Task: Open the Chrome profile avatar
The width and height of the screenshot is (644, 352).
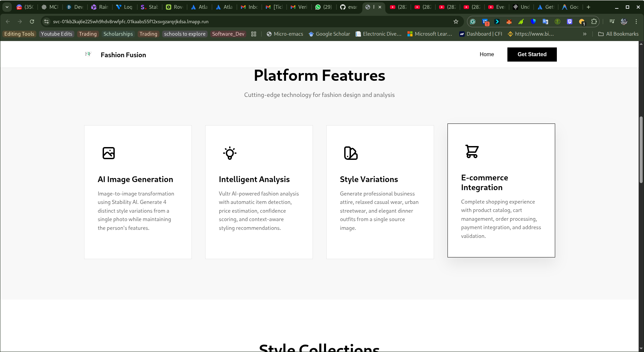Action: (624, 22)
